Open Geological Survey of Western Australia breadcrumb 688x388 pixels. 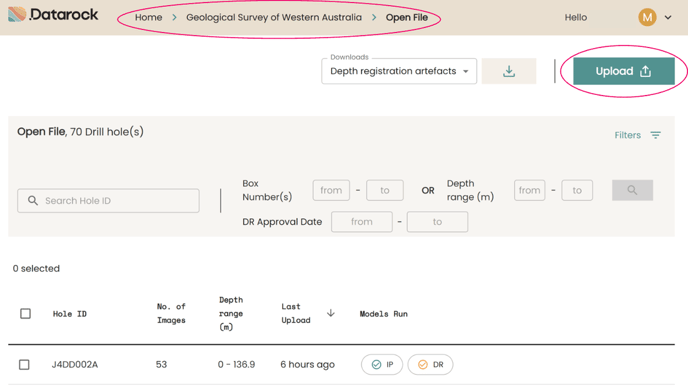tap(274, 18)
